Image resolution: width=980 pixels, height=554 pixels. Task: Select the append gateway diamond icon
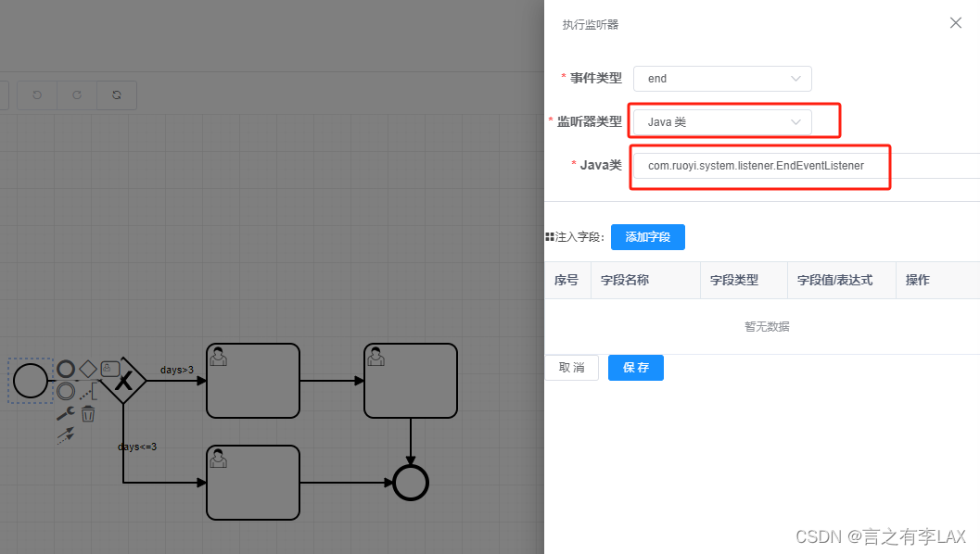89,368
